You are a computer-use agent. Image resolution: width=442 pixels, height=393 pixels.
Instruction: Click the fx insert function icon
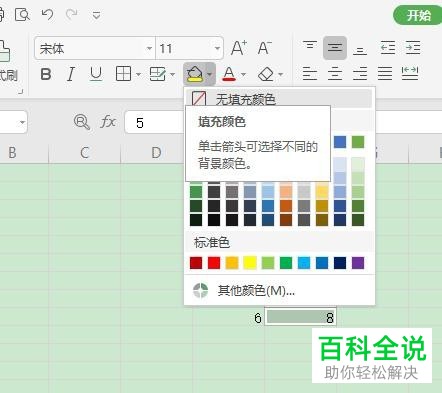coord(108,122)
